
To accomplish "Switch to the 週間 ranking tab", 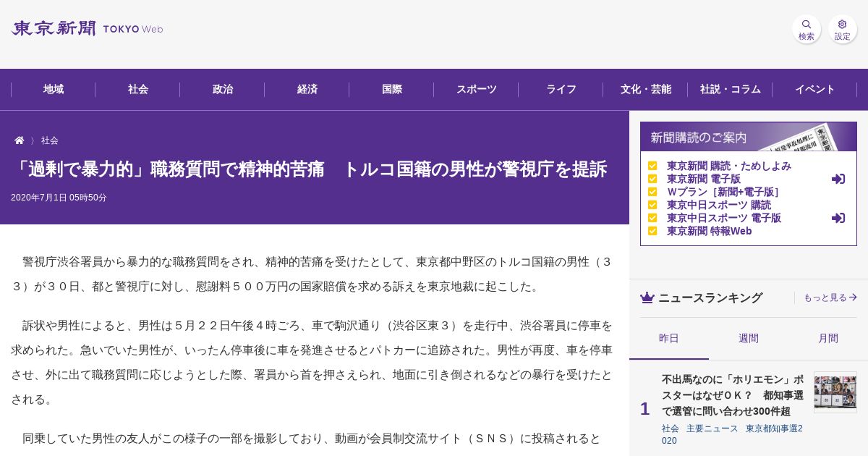I will pyautogui.click(x=749, y=339).
